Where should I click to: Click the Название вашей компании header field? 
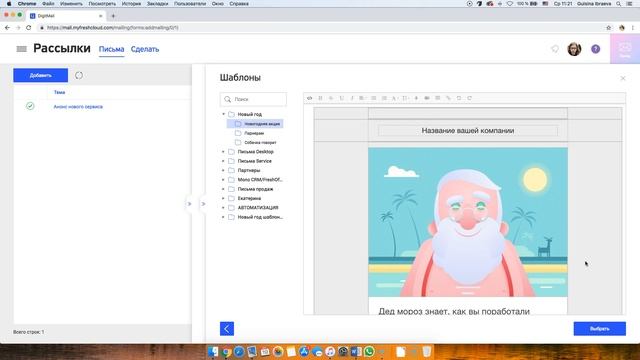click(468, 131)
